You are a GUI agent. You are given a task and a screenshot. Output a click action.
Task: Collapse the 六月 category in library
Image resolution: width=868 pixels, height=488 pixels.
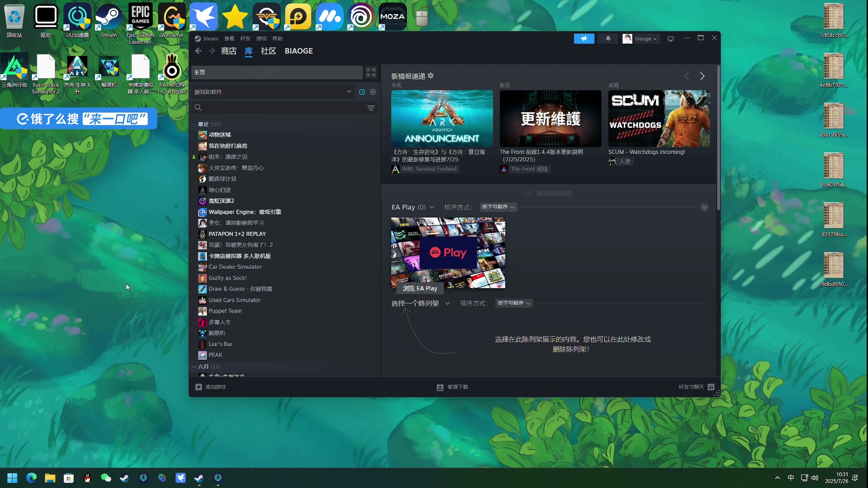click(x=194, y=366)
